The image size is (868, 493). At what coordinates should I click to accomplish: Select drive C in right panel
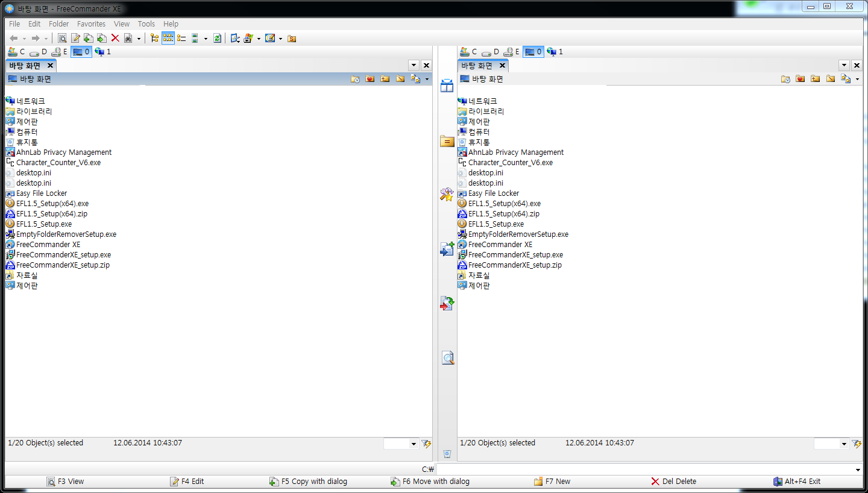(468, 52)
